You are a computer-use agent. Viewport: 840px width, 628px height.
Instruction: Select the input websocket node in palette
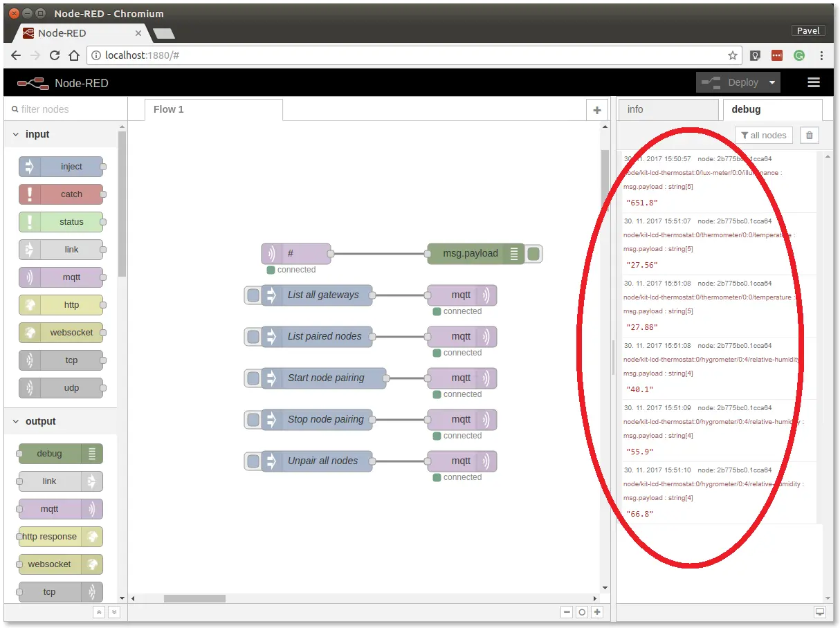(61, 333)
